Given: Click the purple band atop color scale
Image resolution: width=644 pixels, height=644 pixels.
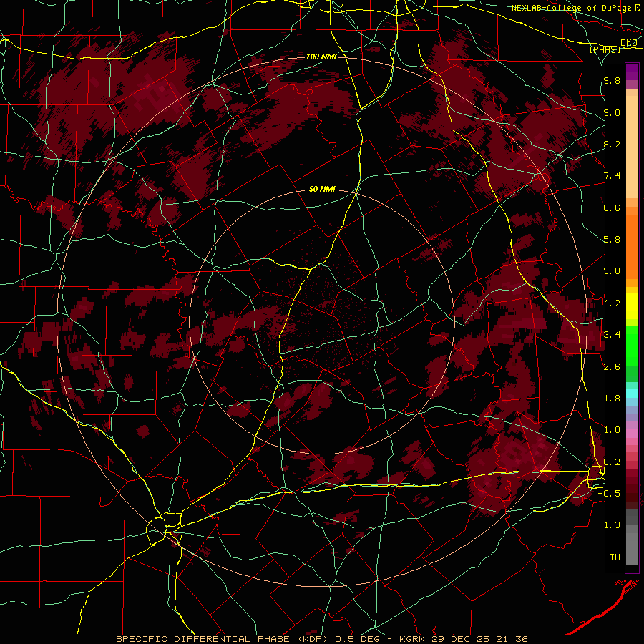Looking at the screenshot, I should click(632, 72).
